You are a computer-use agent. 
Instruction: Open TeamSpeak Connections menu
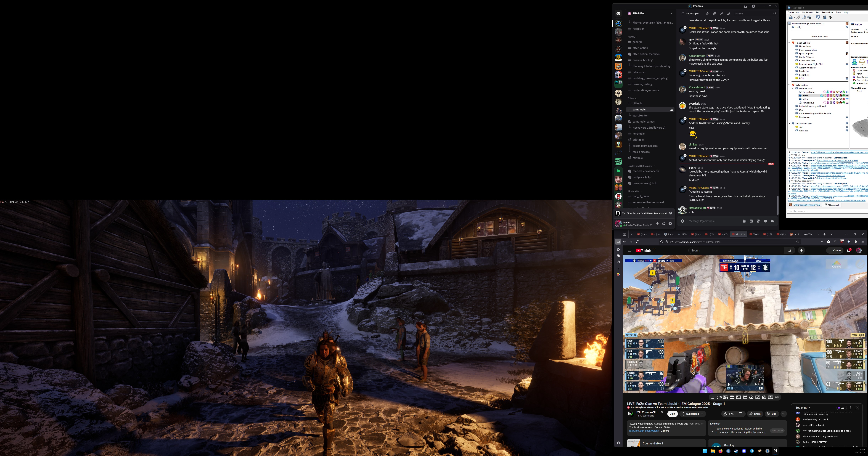pyautogui.click(x=793, y=12)
